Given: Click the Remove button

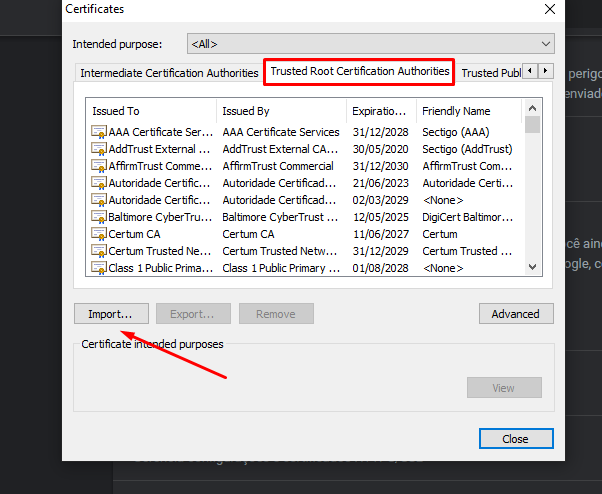Looking at the screenshot, I should [x=276, y=314].
